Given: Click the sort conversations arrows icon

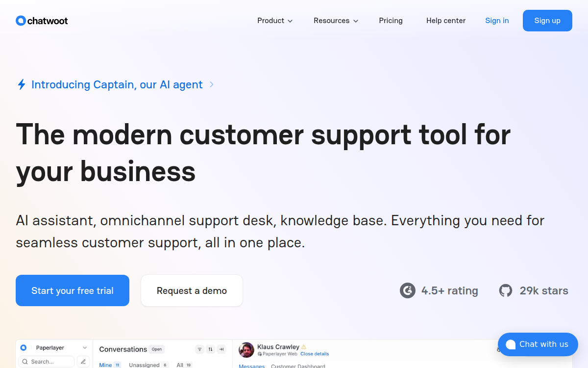Looking at the screenshot, I should (211, 349).
